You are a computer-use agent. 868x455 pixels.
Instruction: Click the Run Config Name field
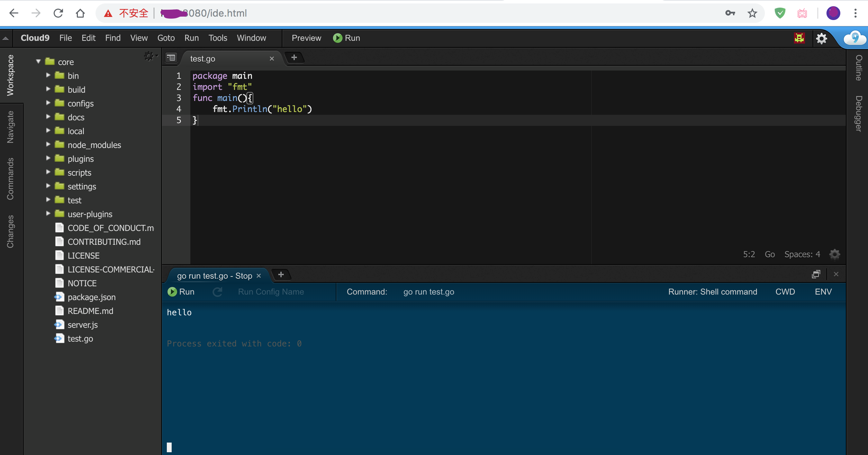coord(271,292)
